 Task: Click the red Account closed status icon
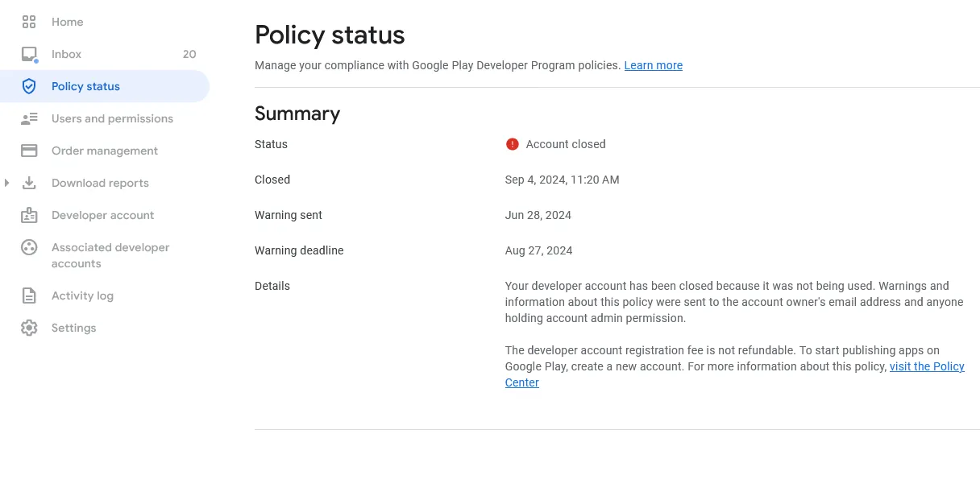512,143
